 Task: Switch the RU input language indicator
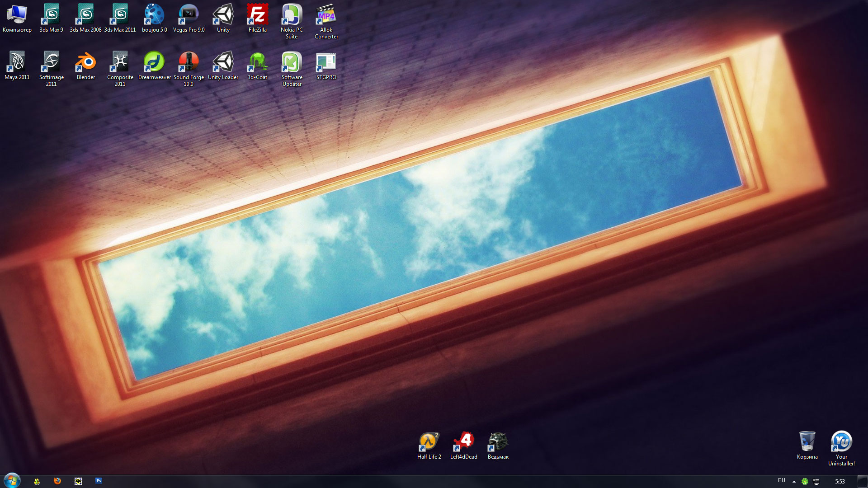[x=782, y=481]
